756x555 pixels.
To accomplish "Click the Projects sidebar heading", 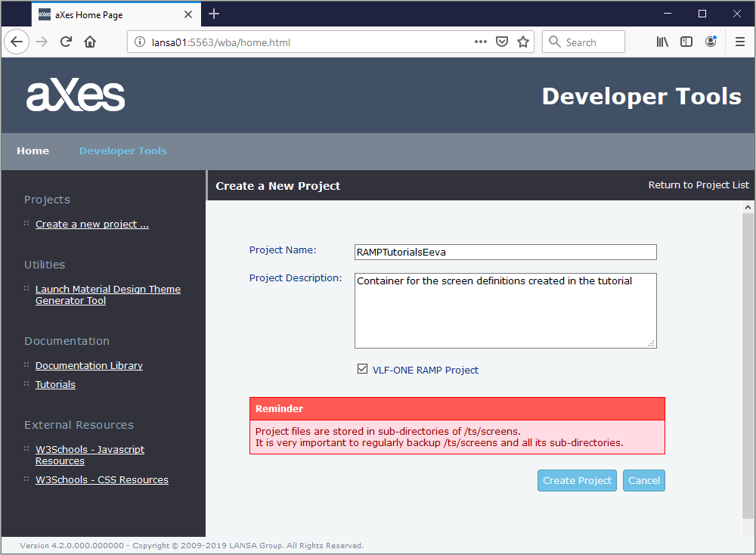I will coord(47,200).
